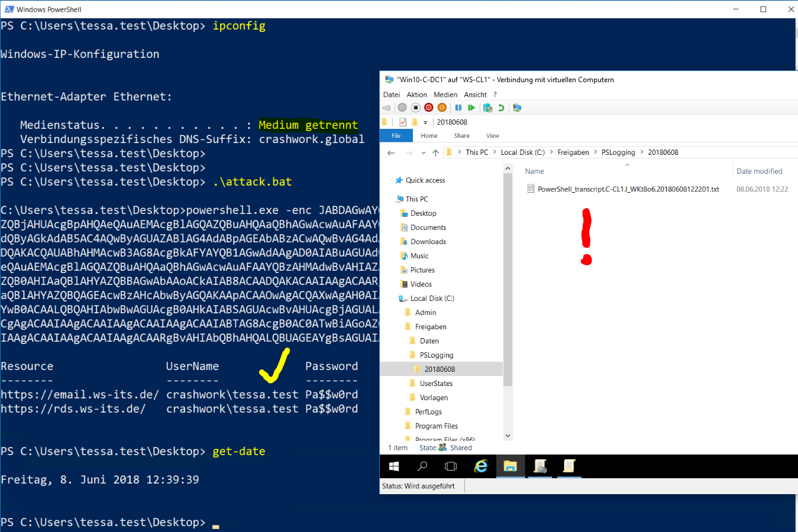Go up one folder level

pyautogui.click(x=436, y=153)
